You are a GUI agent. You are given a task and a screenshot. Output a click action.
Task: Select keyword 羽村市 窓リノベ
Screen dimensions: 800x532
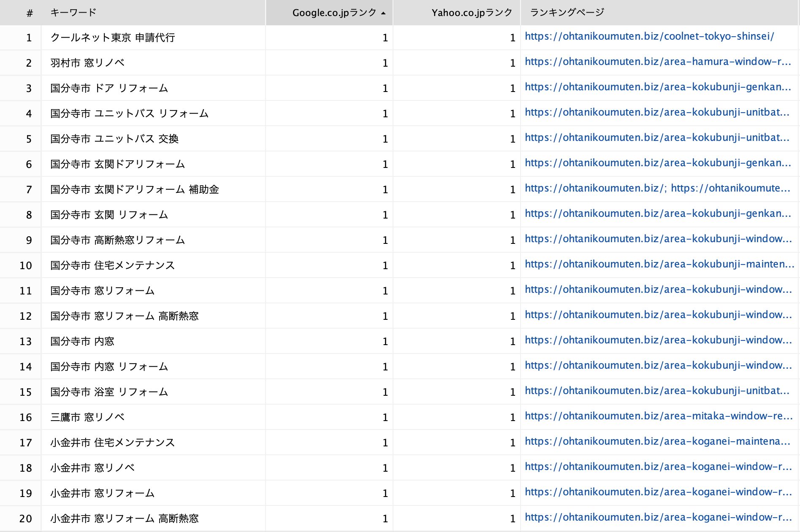click(x=87, y=63)
